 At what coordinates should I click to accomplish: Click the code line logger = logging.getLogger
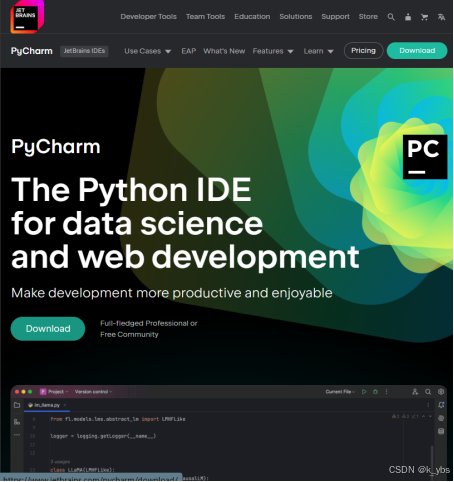point(103,436)
